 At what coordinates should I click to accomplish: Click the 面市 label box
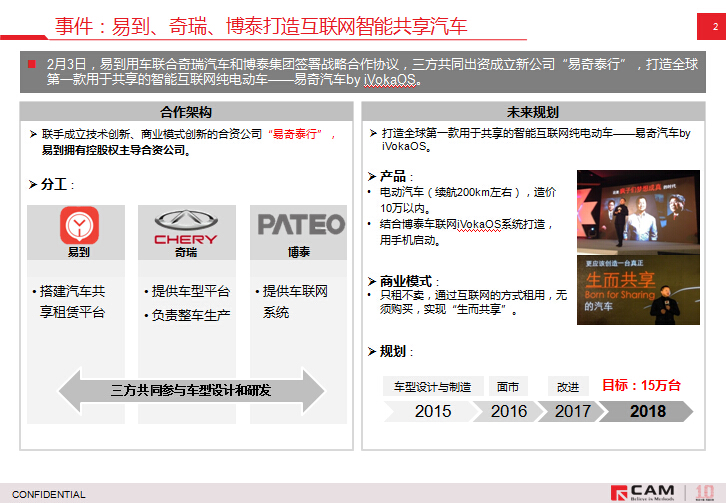(x=508, y=386)
